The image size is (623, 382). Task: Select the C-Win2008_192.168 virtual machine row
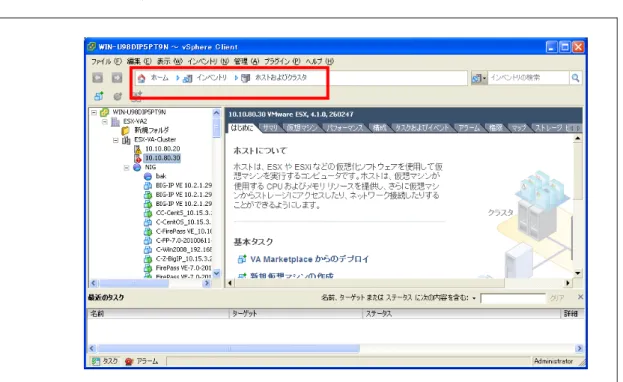tap(183, 250)
